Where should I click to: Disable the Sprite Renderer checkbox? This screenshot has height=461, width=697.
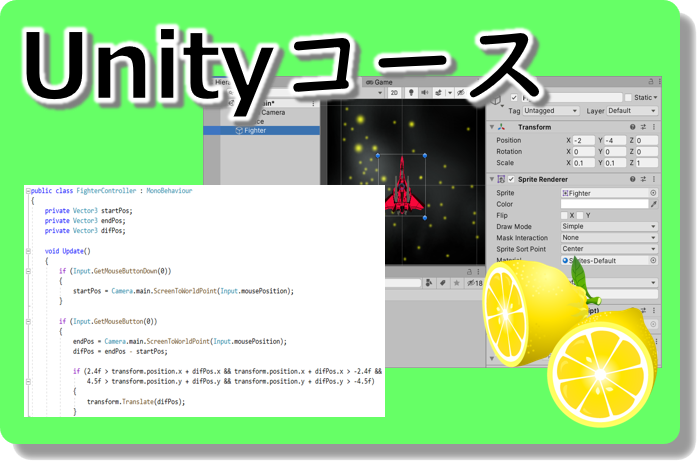(x=511, y=179)
